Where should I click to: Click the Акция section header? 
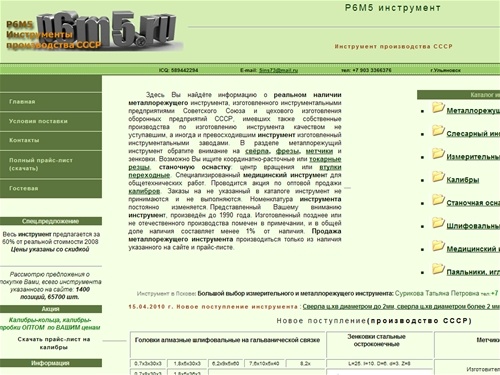pyautogui.click(x=51, y=309)
